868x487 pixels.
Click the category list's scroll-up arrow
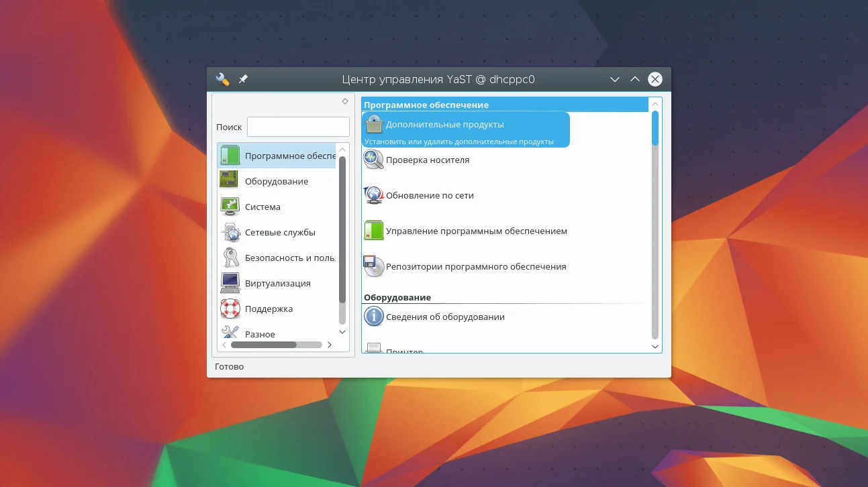342,150
